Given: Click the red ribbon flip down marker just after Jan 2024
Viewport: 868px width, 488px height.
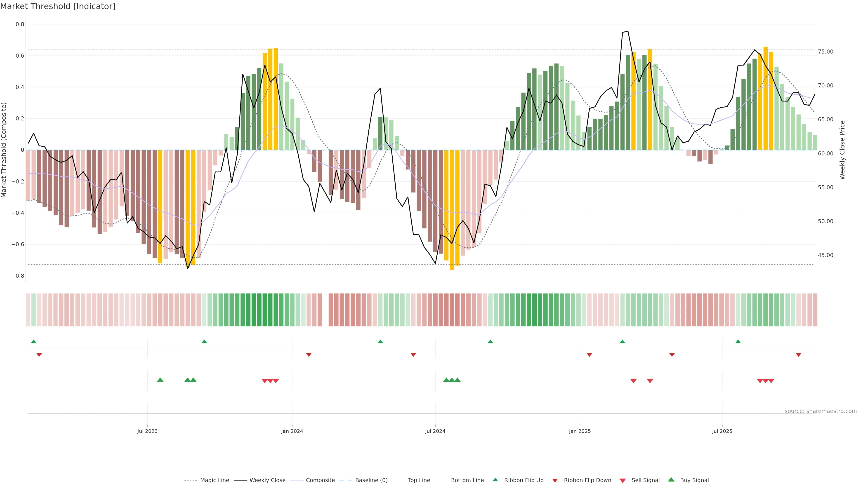Looking at the screenshot, I should (309, 355).
